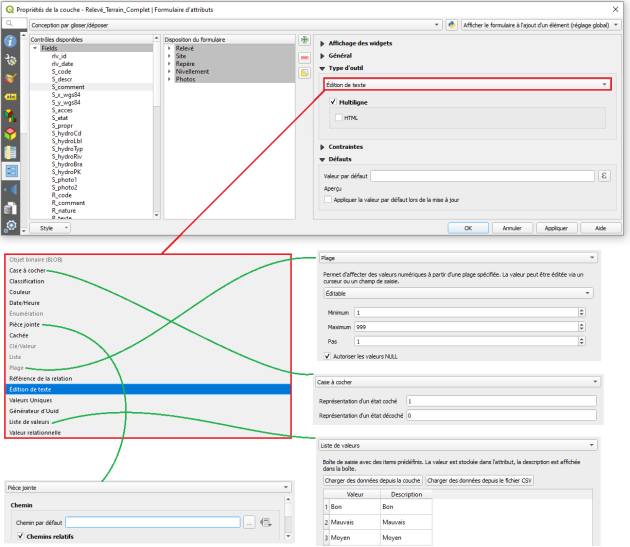The height and width of the screenshot is (547, 630).
Task: Toggle the Multiligne checkbox
Action: (x=333, y=102)
